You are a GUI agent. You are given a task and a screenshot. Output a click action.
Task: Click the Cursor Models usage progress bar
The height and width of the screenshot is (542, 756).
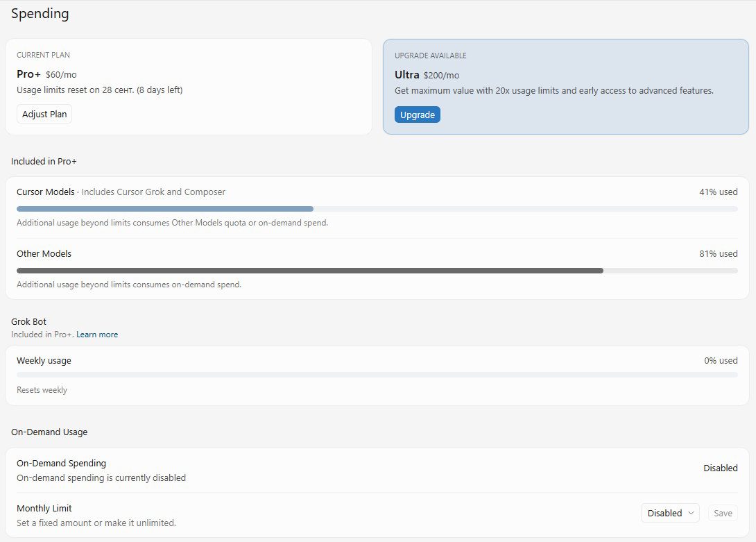pos(377,209)
